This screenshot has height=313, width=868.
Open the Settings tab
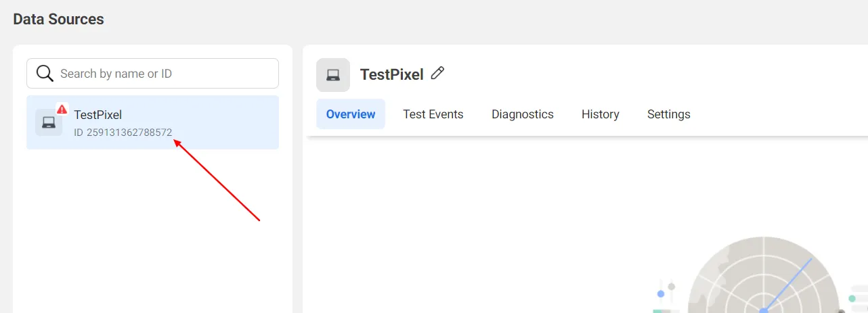click(669, 114)
